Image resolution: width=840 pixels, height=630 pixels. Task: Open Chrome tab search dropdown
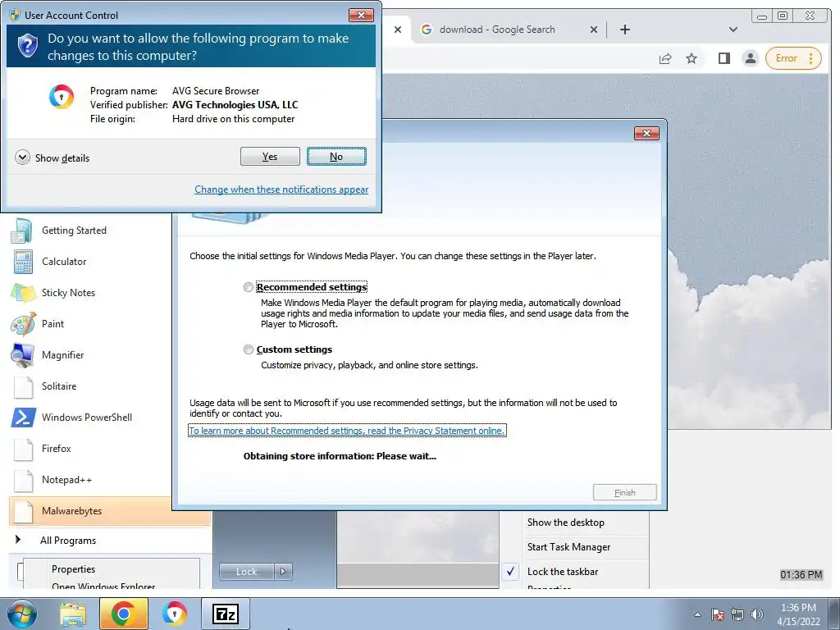pyautogui.click(x=733, y=30)
